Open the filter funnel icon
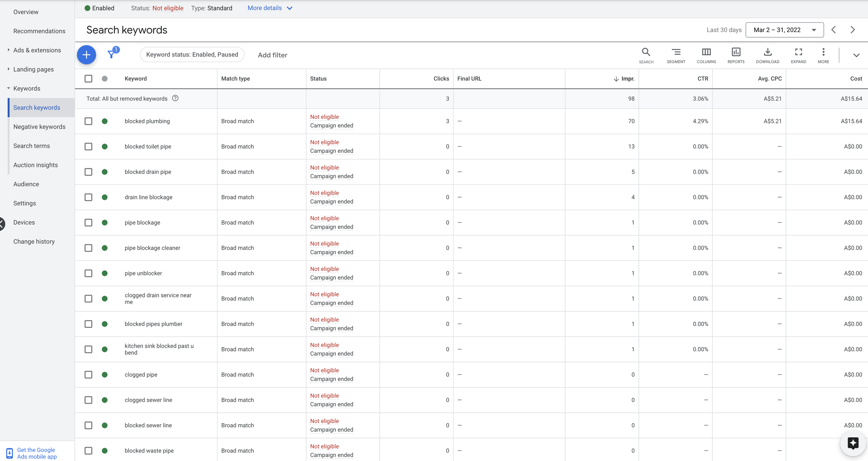The image size is (868, 461). (x=112, y=54)
